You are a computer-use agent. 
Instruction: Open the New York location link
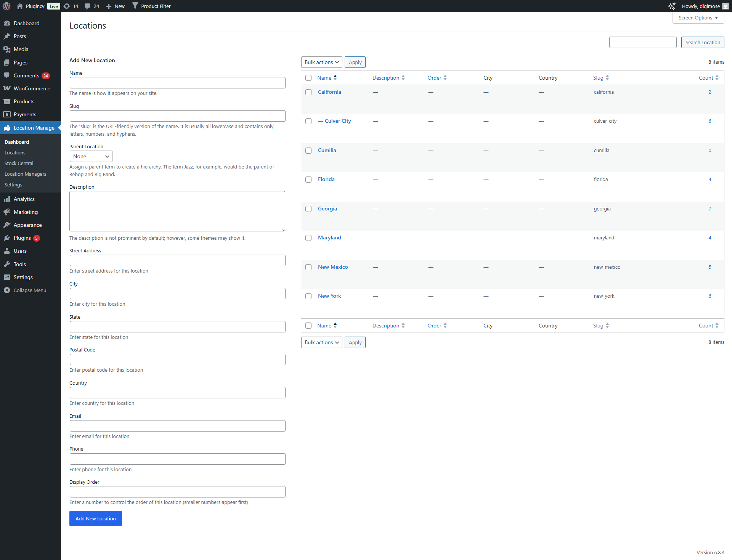(329, 296)
